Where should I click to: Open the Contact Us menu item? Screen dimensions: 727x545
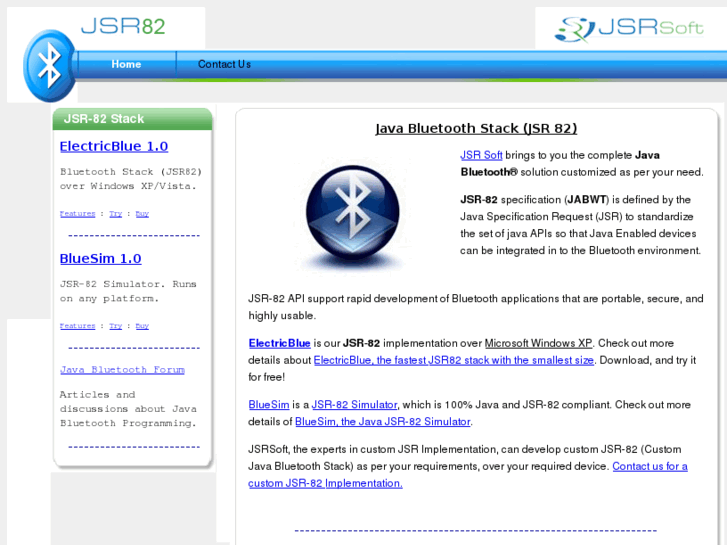(x=224, y=64)
